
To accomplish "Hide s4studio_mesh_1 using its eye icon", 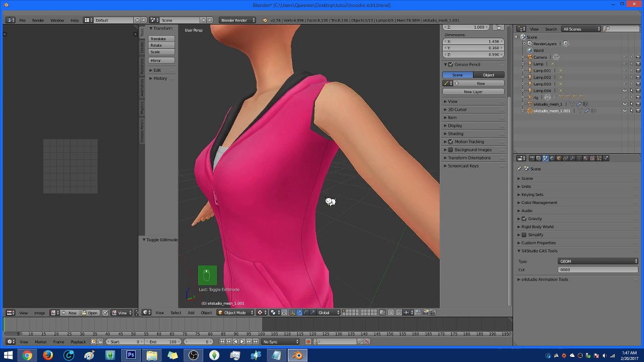I will (x=625, y=104).
